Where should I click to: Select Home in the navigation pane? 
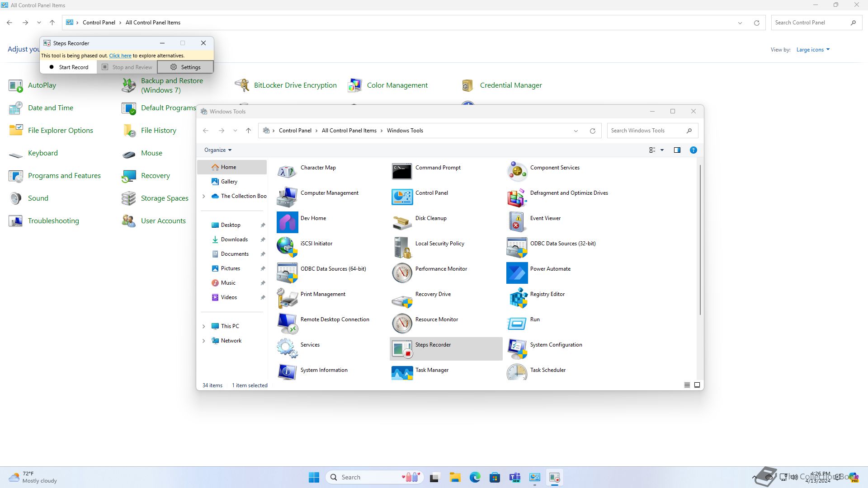click(x=232, y=167)
